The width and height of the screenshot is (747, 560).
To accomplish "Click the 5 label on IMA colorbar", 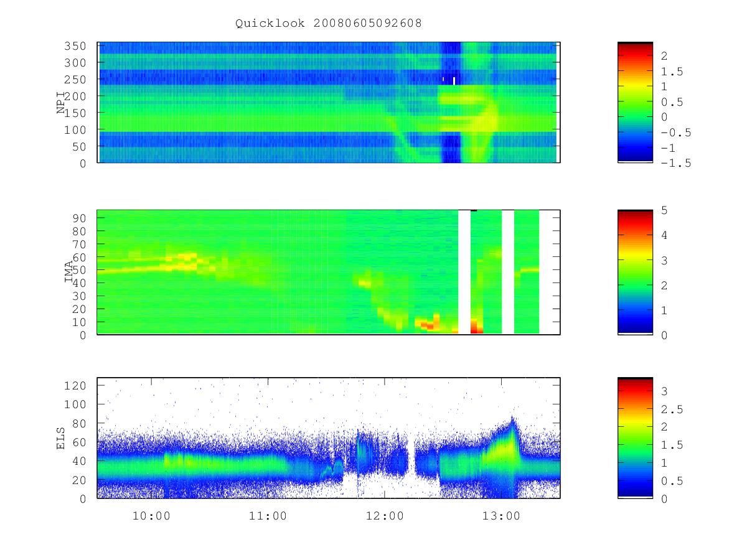I will pos(664,210).
